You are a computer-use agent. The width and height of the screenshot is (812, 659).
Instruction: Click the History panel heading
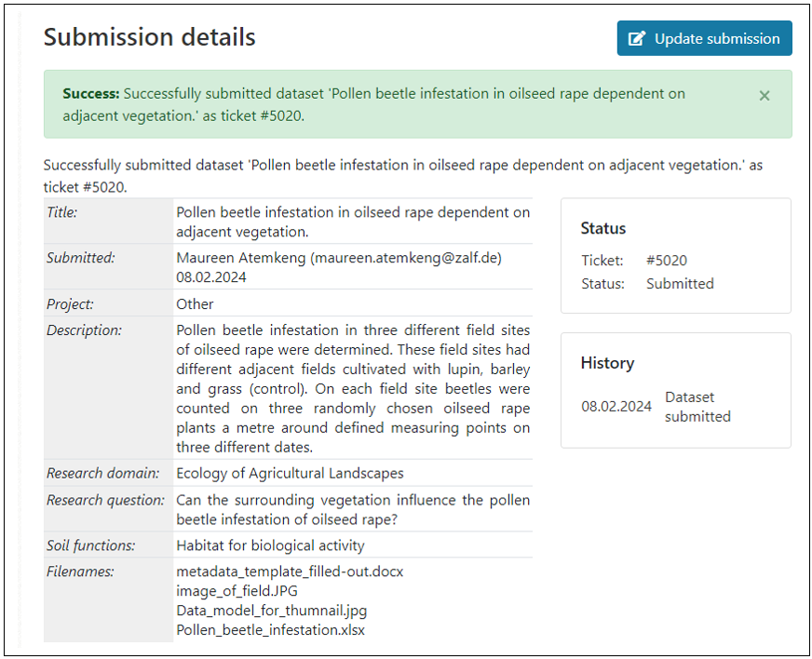pyautogui.click(x=607, y=363)
